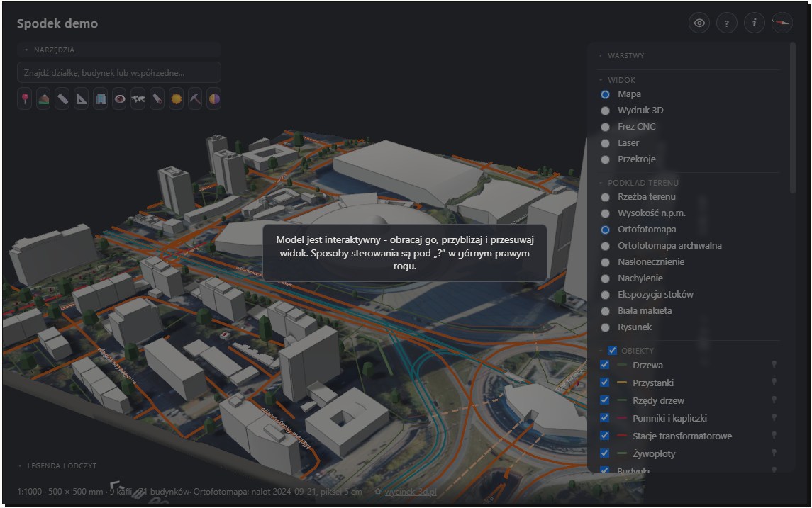Choose the Ortofotomapa terrain base
Screen dimensions: 812x508
click(x=605, y=229)
